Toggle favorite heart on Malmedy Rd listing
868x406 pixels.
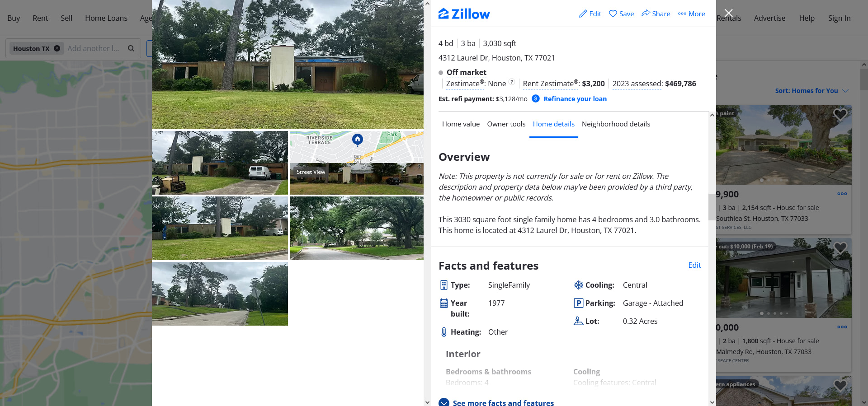(x=840, y=247)
